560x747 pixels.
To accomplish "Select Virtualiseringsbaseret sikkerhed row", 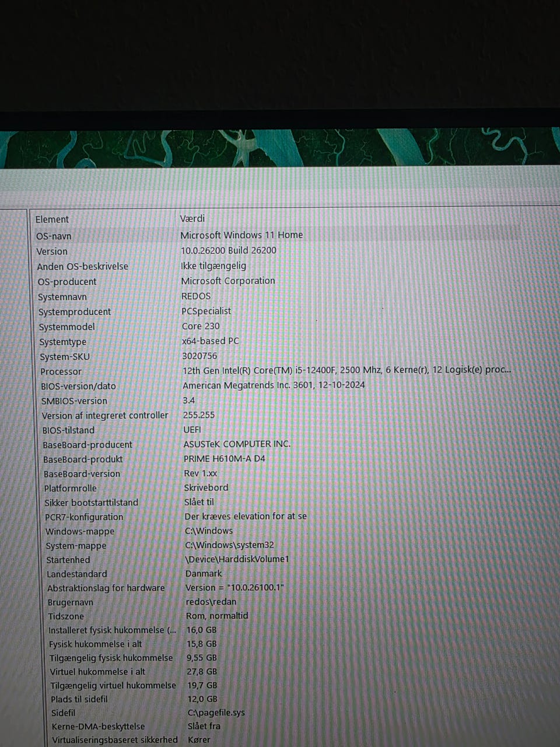I will click(115, 740).
